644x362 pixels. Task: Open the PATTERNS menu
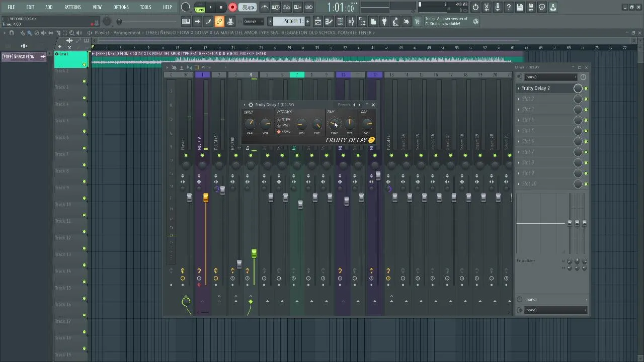72,7
